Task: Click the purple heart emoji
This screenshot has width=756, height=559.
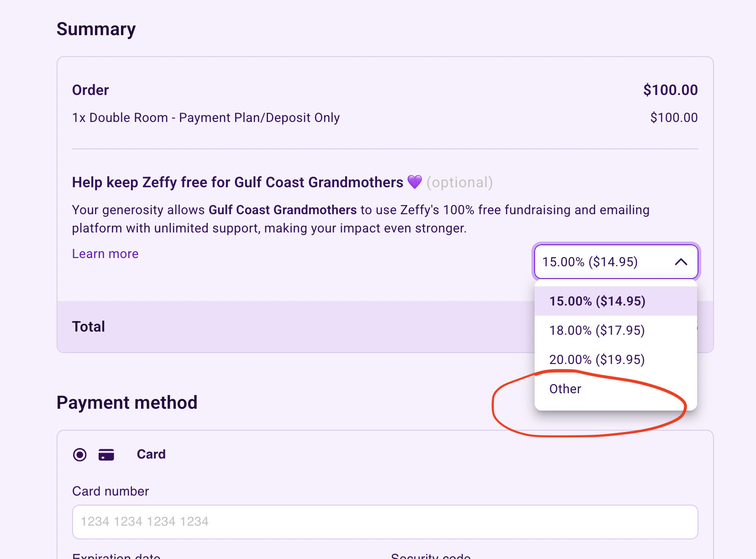Action: 415,182
